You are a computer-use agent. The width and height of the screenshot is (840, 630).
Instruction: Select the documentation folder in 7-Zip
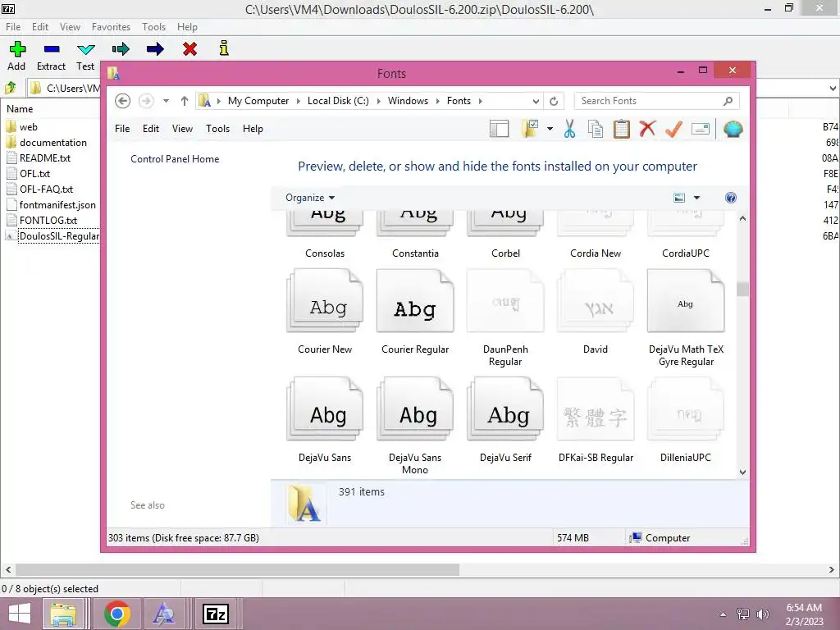pos(47,143)
